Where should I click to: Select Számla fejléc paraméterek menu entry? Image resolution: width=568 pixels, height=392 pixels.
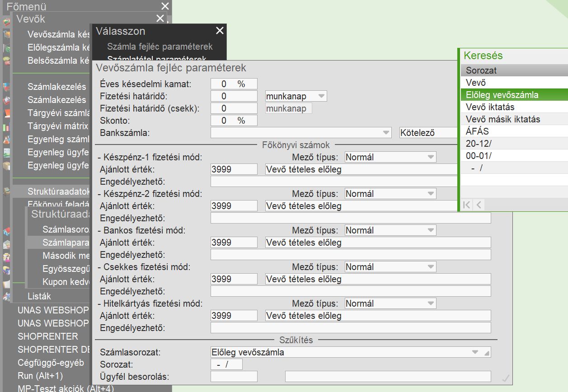pos(160,47)
